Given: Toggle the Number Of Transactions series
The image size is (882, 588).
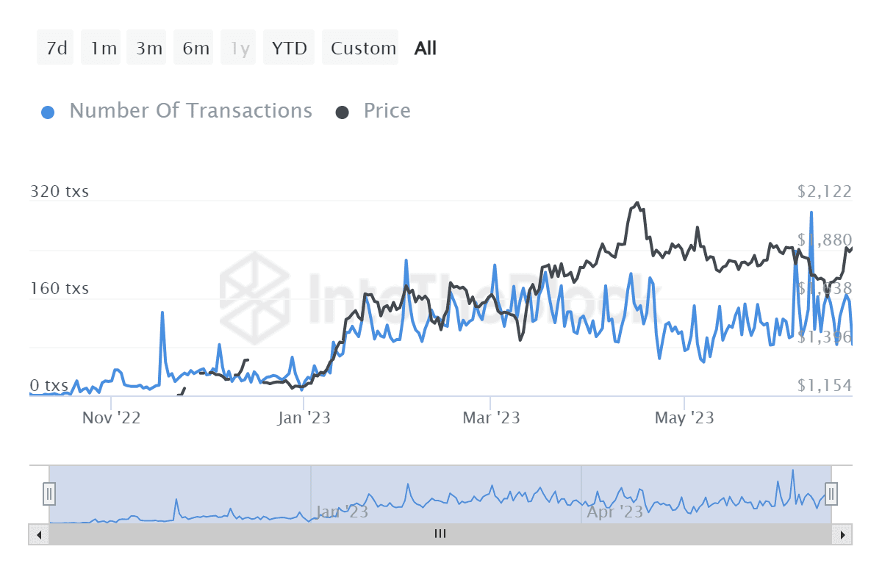Looking at the screenshot, I should point(190,111).
